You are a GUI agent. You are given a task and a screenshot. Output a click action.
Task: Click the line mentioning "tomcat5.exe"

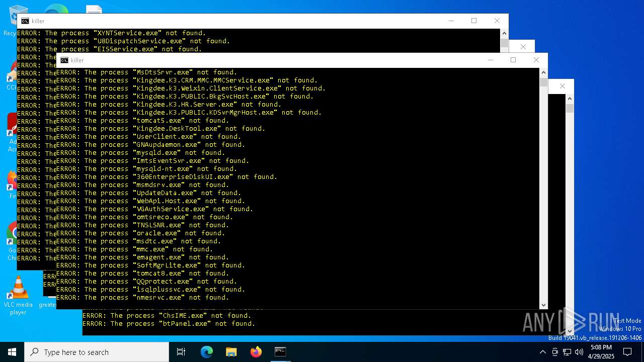(142, 121)
